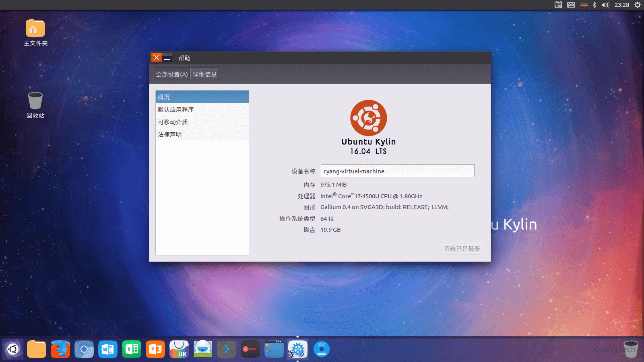
Task: Open the keyboard input method indicator
Action: [x=571, y=5]
